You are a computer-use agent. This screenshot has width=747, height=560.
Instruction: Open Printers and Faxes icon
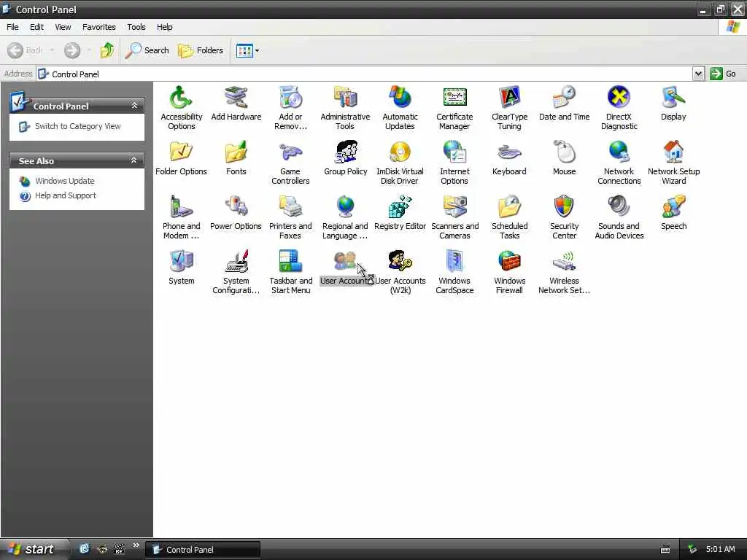[290, 207]
